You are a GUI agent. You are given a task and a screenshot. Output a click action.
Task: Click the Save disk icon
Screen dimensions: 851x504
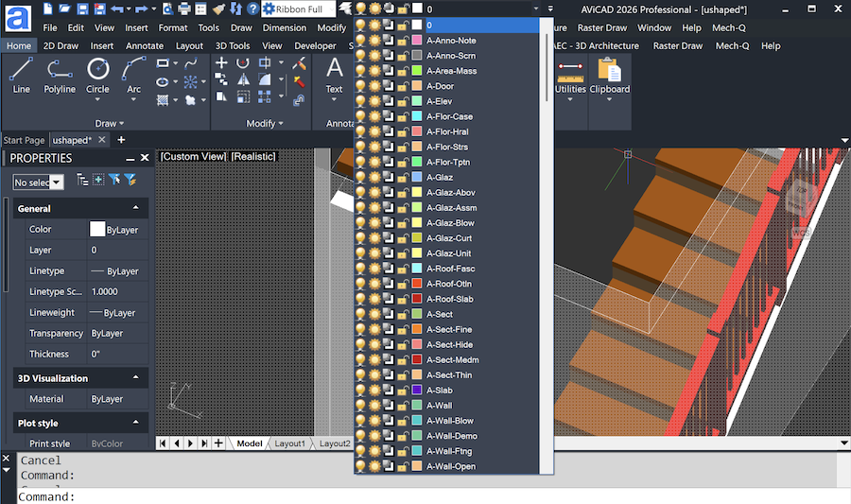tap(82, 9)
